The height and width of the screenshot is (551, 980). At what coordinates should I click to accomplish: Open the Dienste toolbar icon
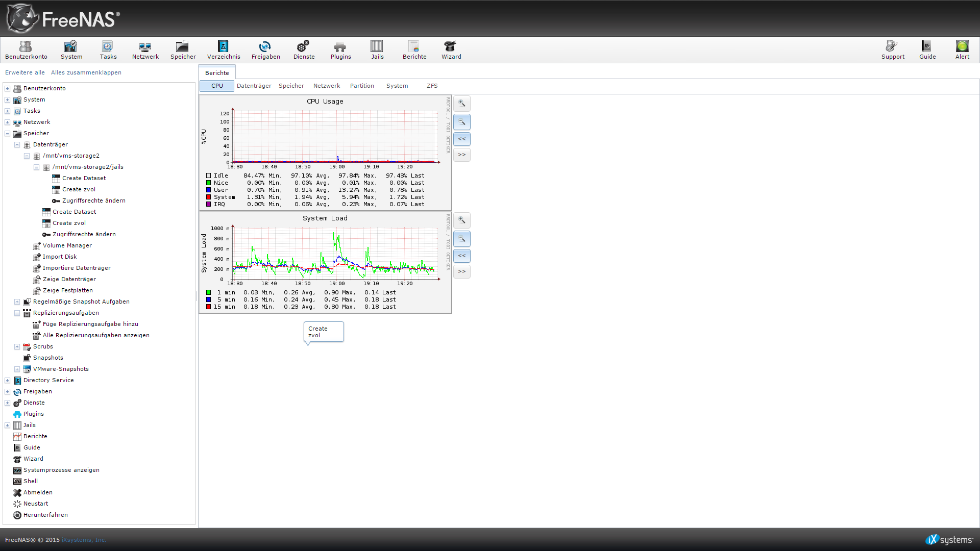click(x=304, y=50)
